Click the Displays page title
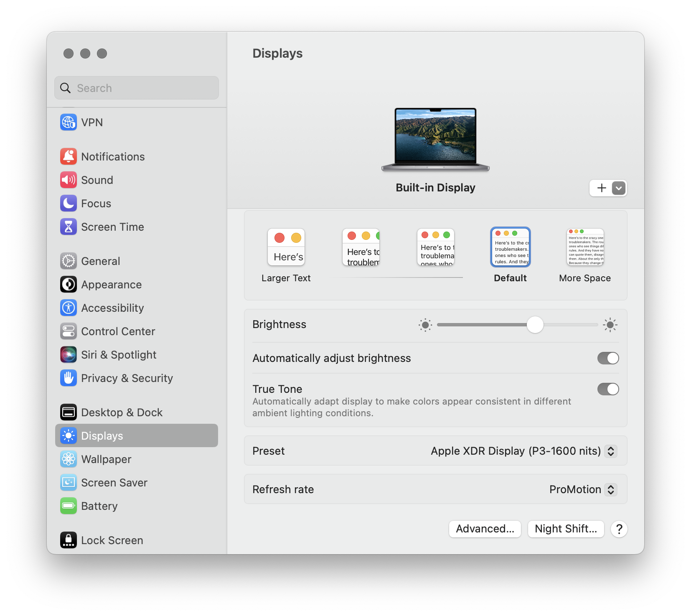Viewport: 691px width, 616px height. point(277,53)
